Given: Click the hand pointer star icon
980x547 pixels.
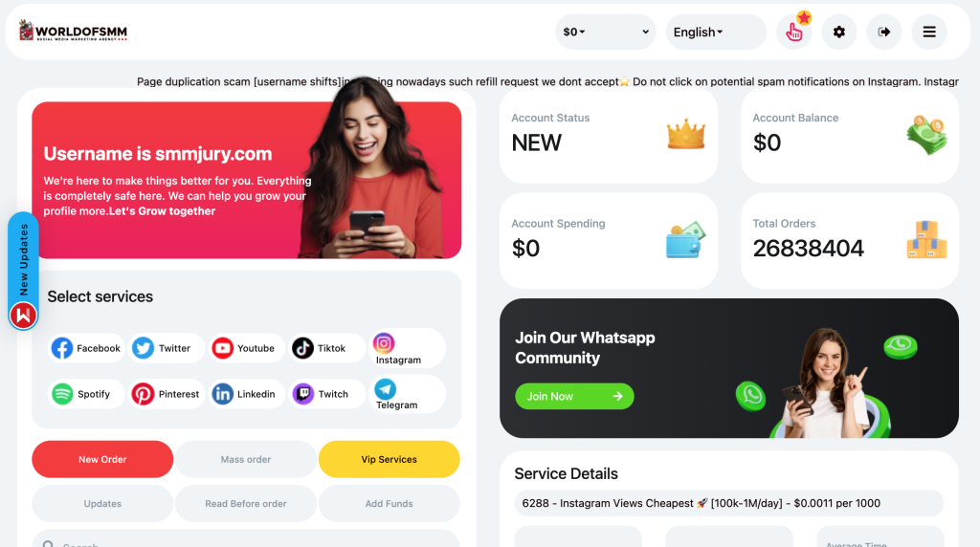Looking at the screenshot, I should (x=793, y=32).
